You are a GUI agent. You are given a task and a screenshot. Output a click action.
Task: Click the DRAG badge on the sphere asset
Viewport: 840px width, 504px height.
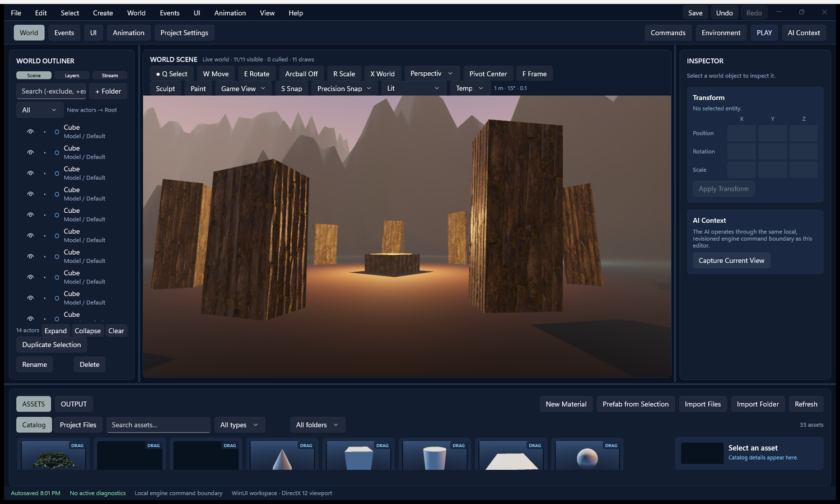(x=611, y=446)
